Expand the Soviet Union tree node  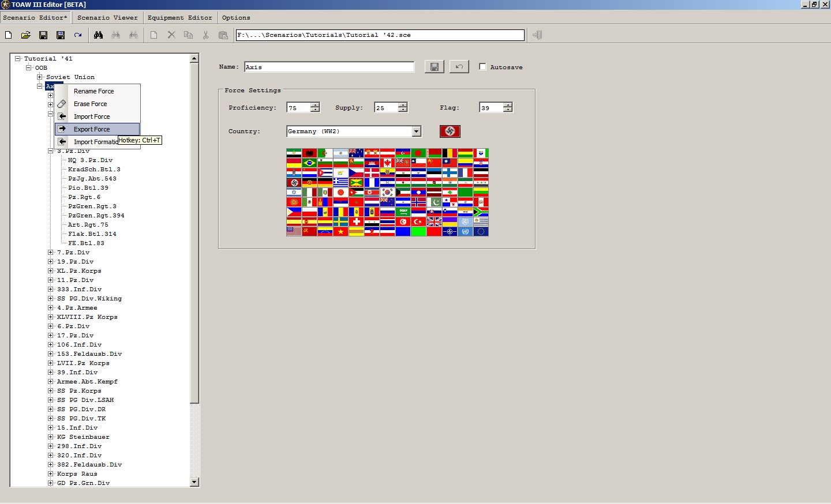pos(39,77)
